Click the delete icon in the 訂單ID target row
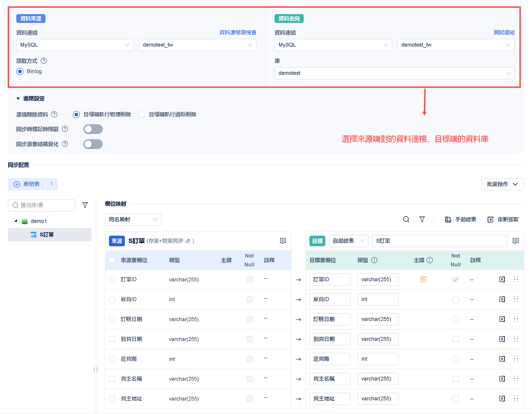532x414 pixels. (x=502, y=279)
